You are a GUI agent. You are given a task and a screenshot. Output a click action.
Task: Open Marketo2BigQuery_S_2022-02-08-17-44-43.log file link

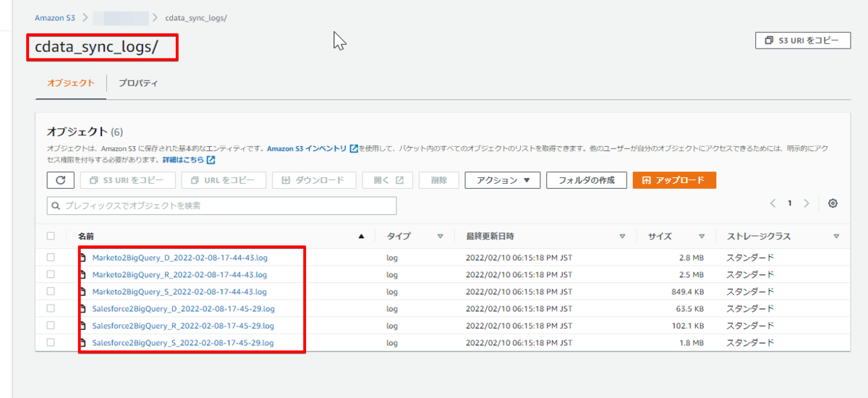(x=179, y=291)
